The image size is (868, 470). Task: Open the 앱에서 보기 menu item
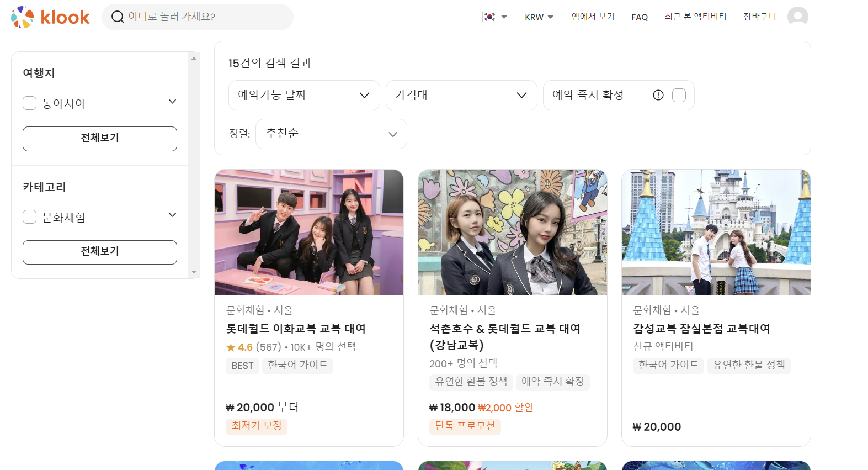593,17
